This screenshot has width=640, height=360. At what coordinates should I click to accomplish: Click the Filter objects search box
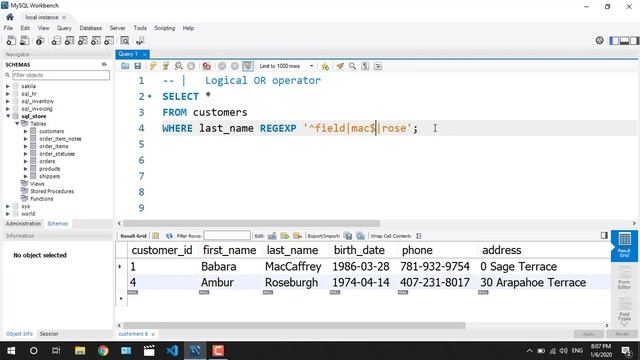tap(61, 75)
